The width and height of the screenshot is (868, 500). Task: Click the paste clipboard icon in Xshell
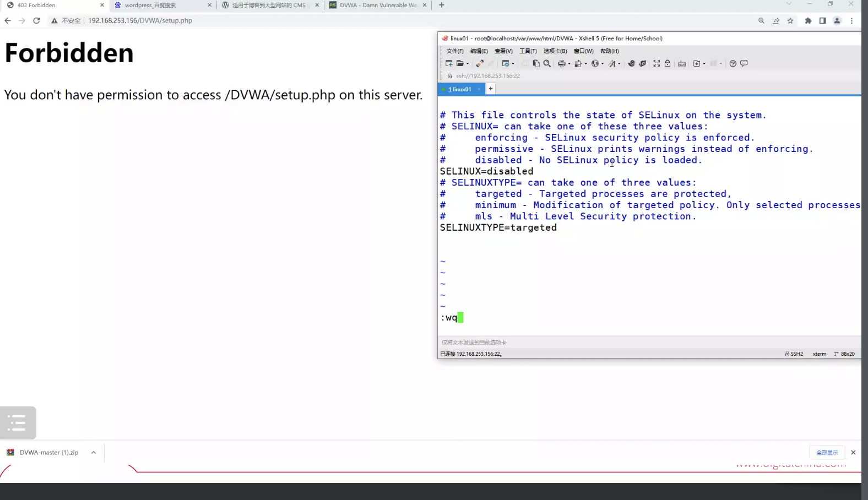[x=536, y=63]
